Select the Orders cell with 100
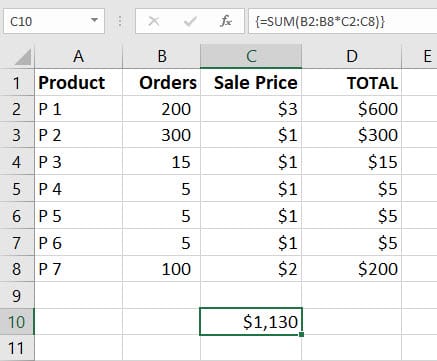The width and height of the screenshot is (437, 361). pyautogui.click(x=162, y=269)
